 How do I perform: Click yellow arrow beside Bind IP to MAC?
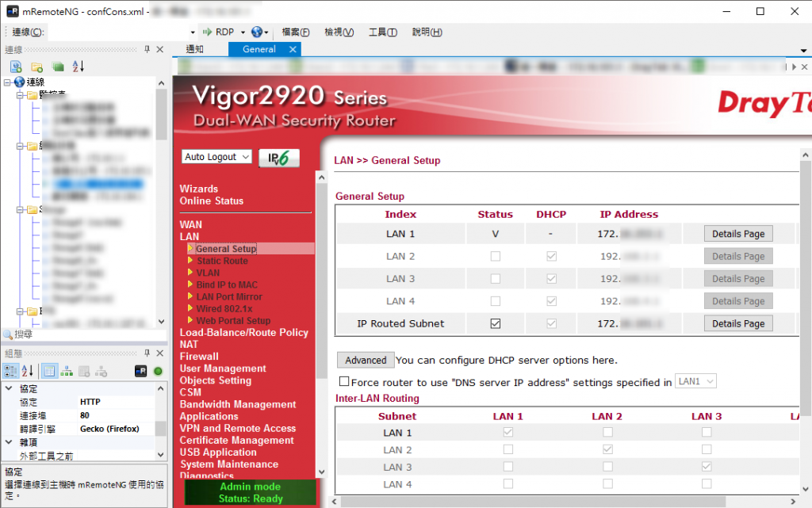(190, 284)
